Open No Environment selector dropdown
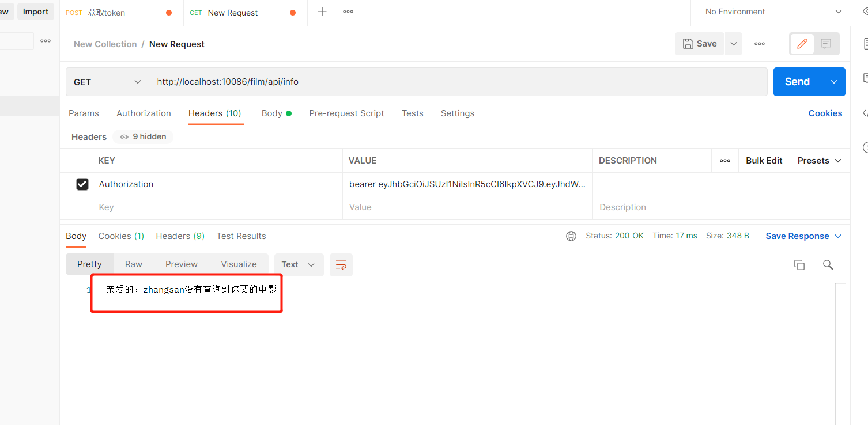 pos(772,12)
